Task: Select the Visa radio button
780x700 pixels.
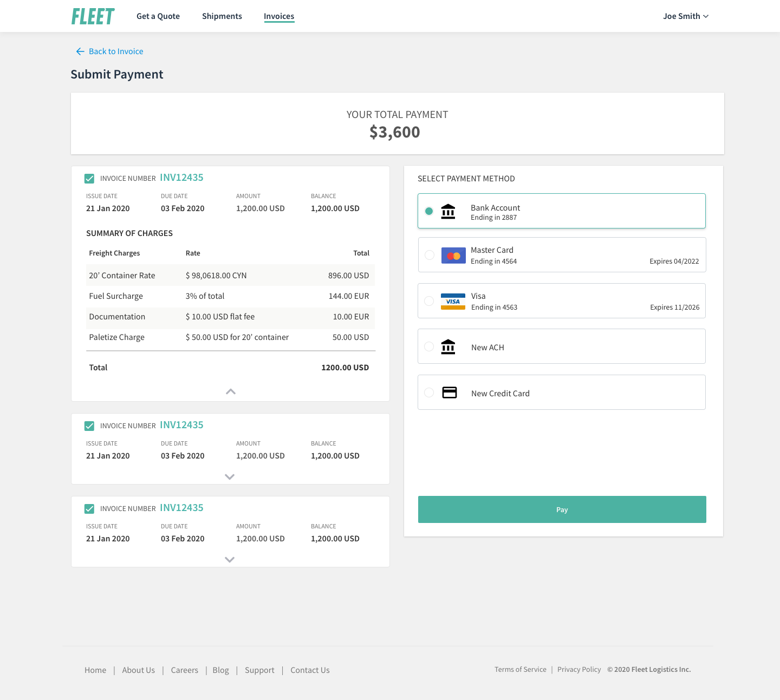Action: coord(429,301)
